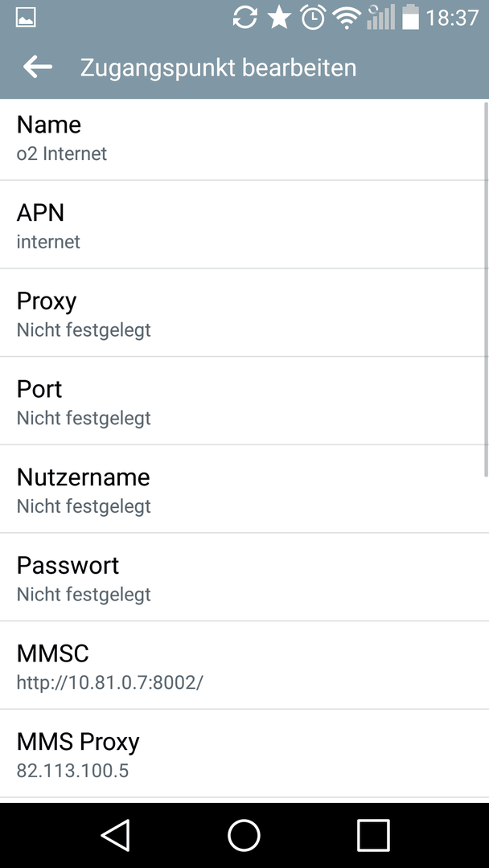Tap the Android back navigation triangle
Screen dimensions: 489x868
(116, 834)
